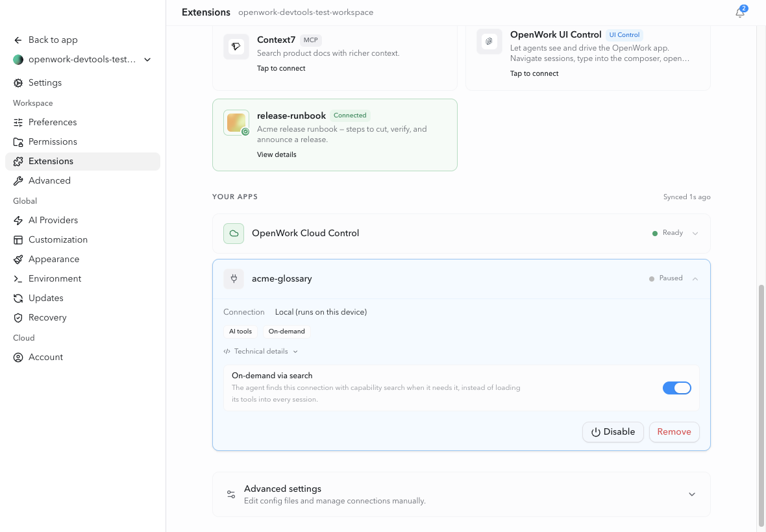Click the Appearance paintbrush icon
Screen dimensions: 766x532
[18, 260]
